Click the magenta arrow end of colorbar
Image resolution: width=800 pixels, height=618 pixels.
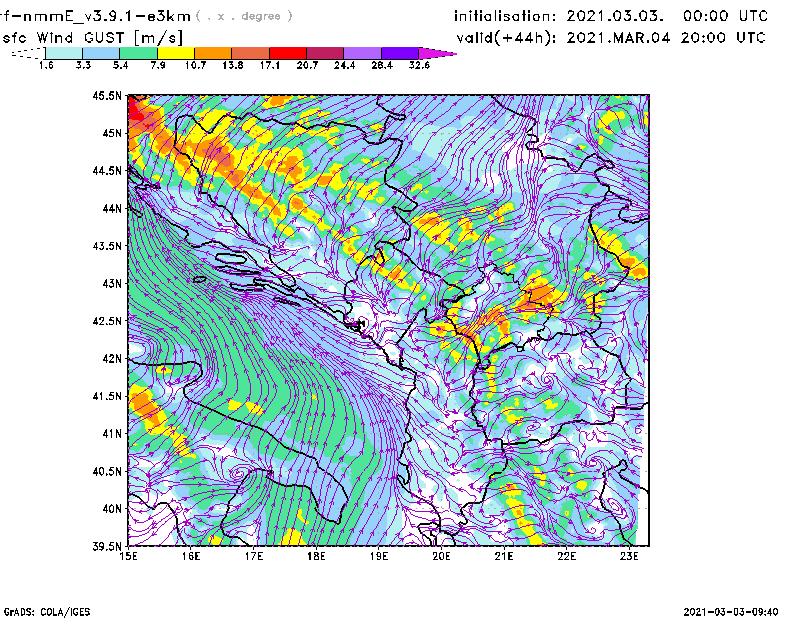437,53
